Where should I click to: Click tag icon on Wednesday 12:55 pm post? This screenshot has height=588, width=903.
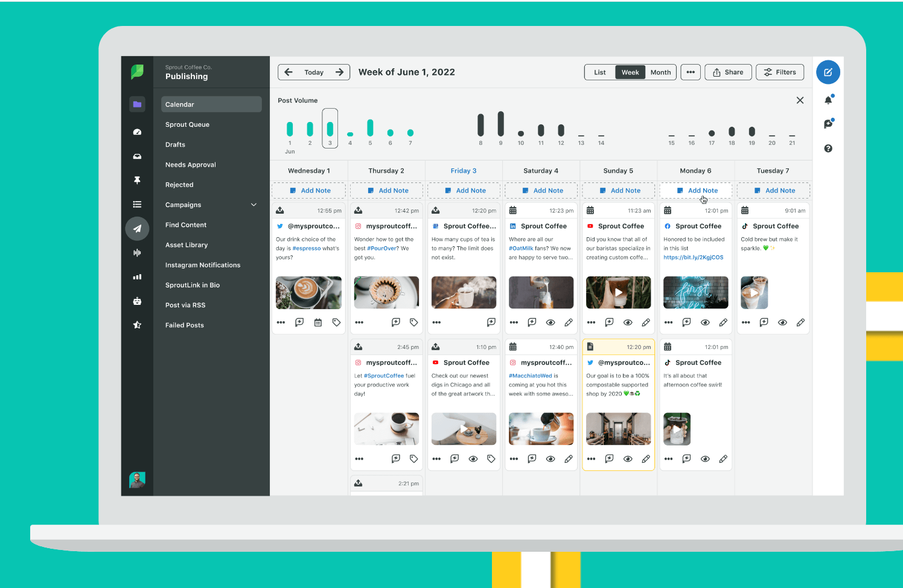tap(337, 322)
